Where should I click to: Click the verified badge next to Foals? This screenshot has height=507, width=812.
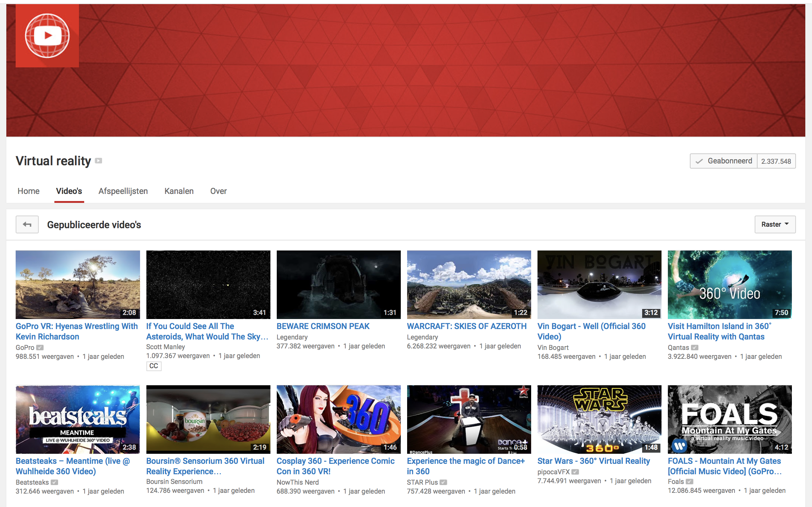tap(689, 481)
